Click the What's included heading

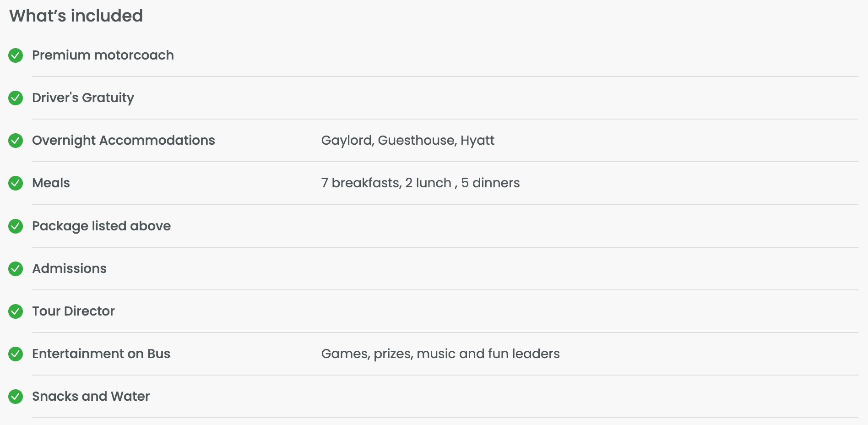[x=76, y=16]
